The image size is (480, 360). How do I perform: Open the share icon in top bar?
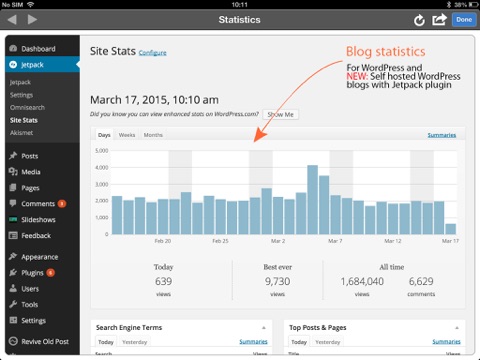[439, 19]
